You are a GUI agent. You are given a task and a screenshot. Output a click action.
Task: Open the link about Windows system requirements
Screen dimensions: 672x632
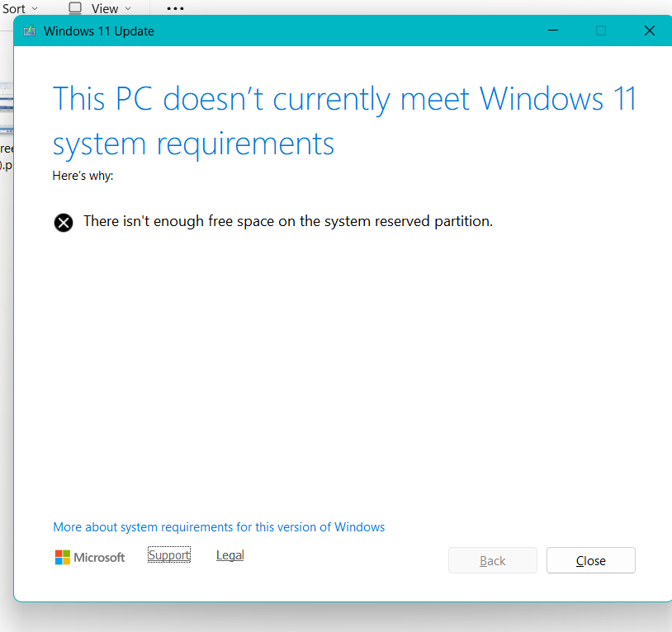point(218,526)
